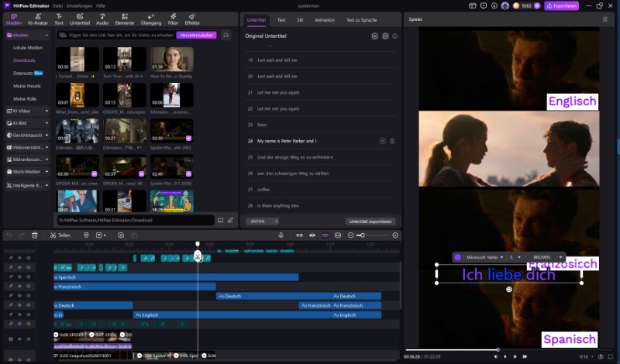Switch to the Text zu Sprache tab

pyautogui.click(x=362, y=20)
